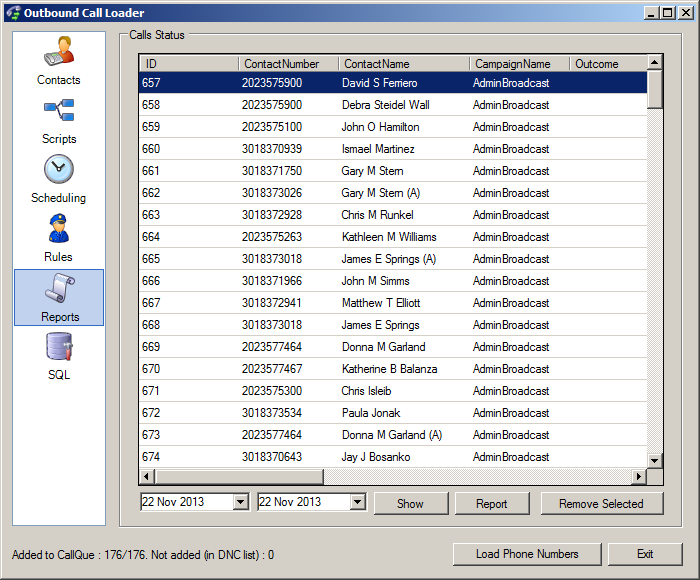Select row 668 James E Springs

[x=393, y=325]
